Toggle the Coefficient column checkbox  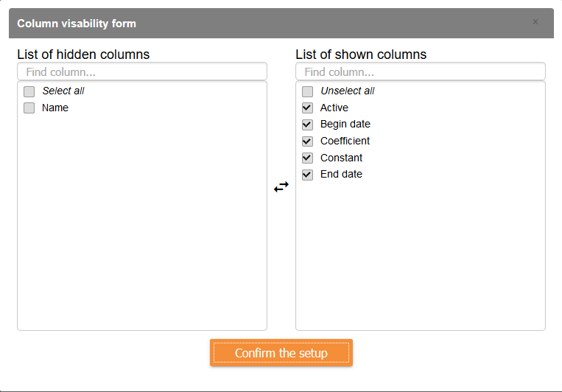click(308, 141)
